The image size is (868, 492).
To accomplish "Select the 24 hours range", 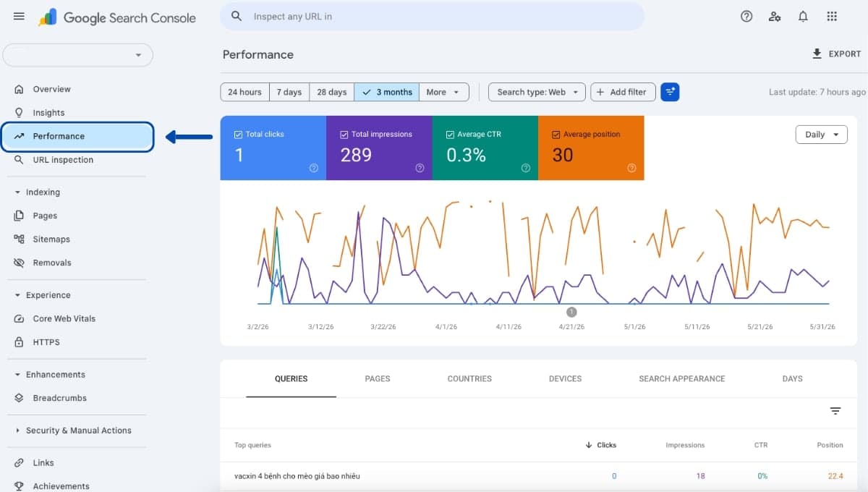I will (244, 92).
